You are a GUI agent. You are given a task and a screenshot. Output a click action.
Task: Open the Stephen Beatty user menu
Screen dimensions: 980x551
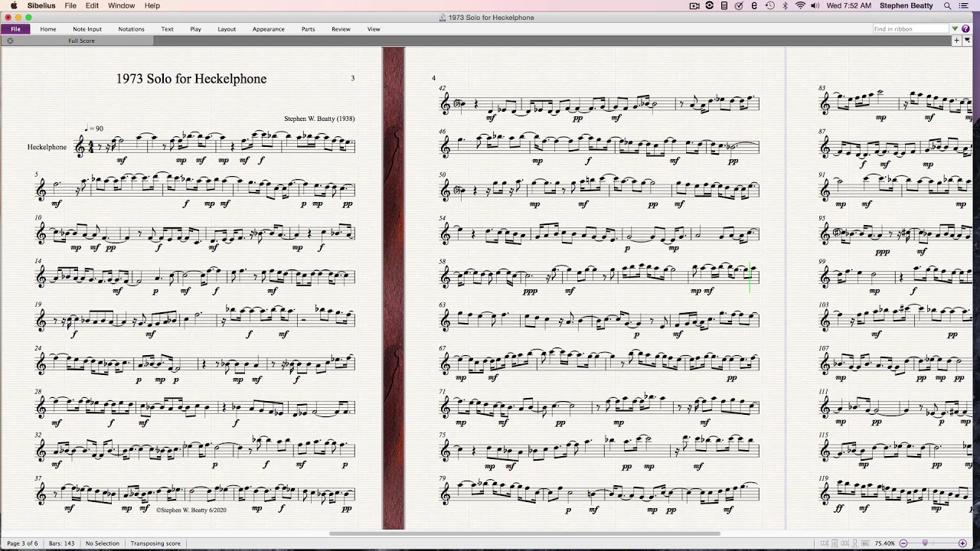point(906,5)
